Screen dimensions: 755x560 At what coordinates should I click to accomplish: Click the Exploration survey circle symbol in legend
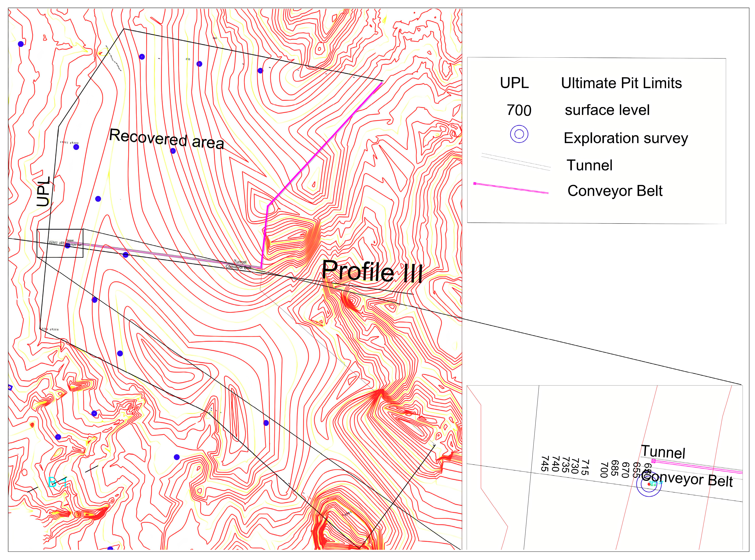[519, 134]
